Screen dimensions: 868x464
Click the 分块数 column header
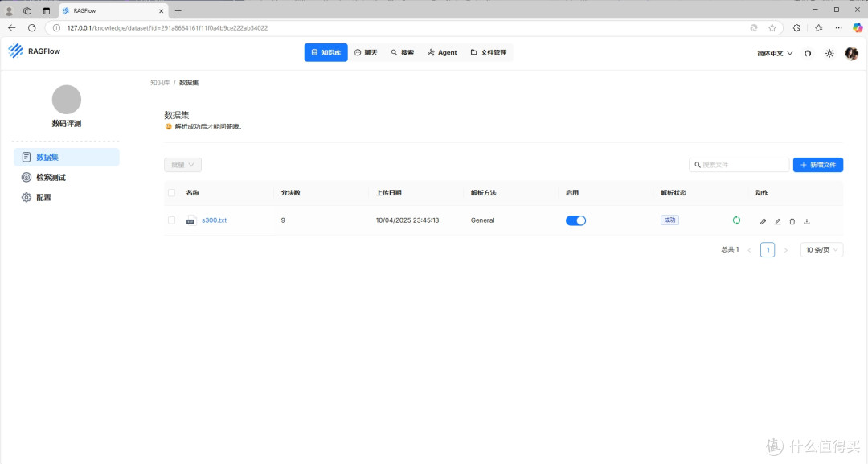291,193
